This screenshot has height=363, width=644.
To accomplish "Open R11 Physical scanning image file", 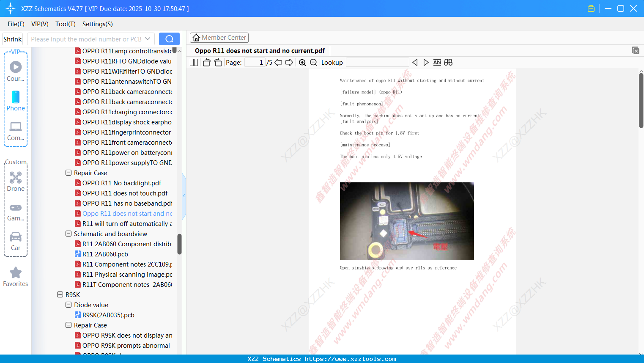I will pyautogui.click(x=127, y=275).
